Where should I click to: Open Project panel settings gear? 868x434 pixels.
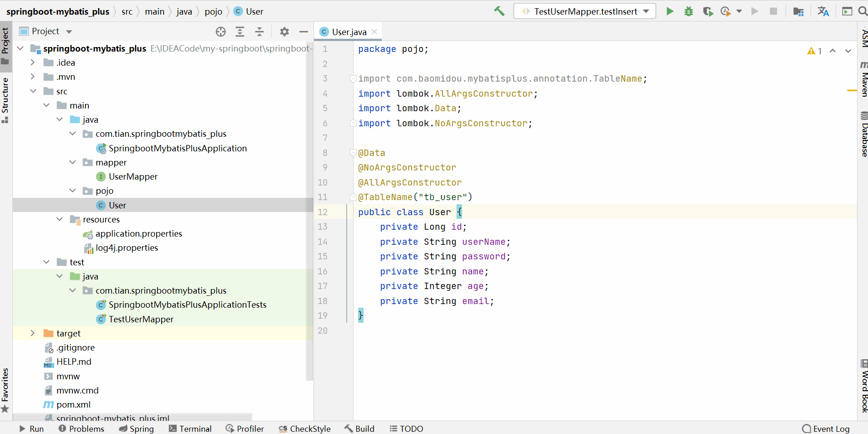click(284, 31)
